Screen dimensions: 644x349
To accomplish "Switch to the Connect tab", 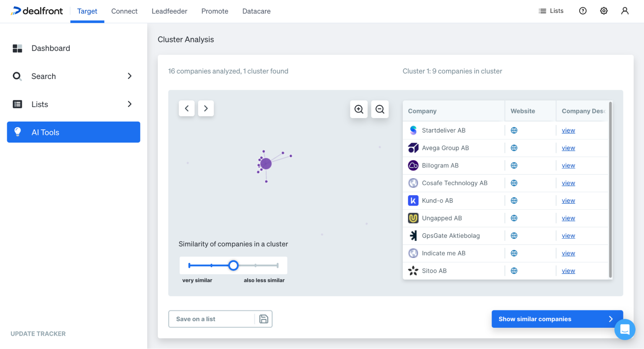I will tap(124, 11).
